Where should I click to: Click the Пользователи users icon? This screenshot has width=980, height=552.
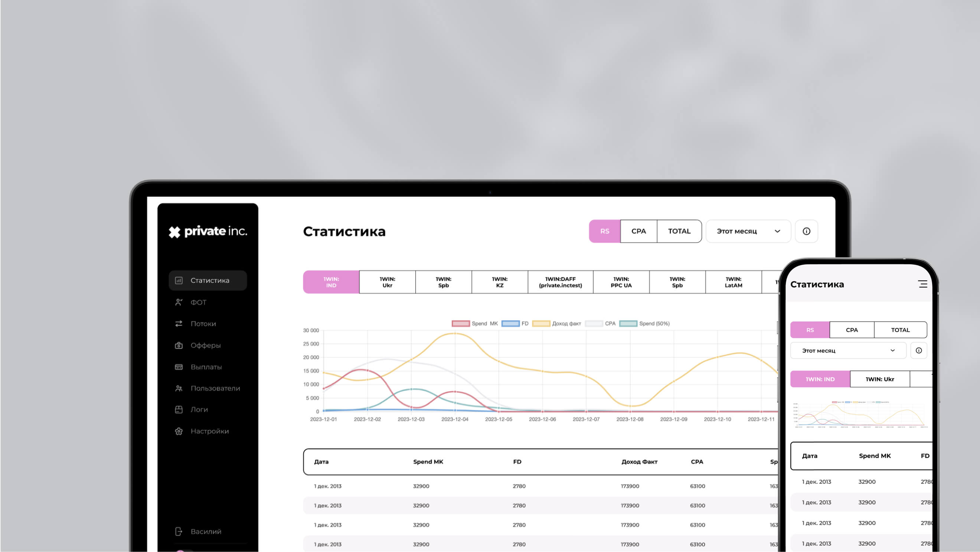pyautogui.click(x=179, y=388)
